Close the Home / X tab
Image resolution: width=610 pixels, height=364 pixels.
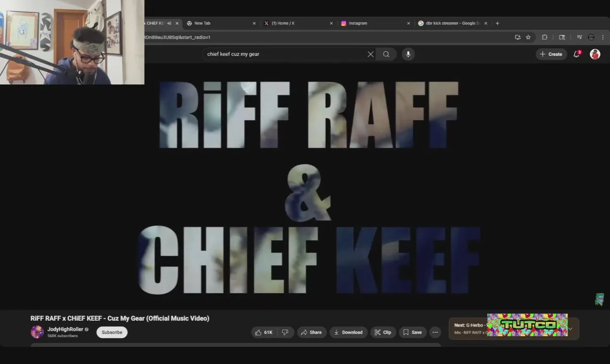coord(331,23)
